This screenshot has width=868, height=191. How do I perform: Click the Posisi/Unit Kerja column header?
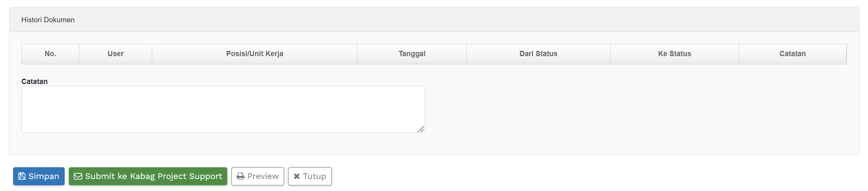[x=254, y=54]
